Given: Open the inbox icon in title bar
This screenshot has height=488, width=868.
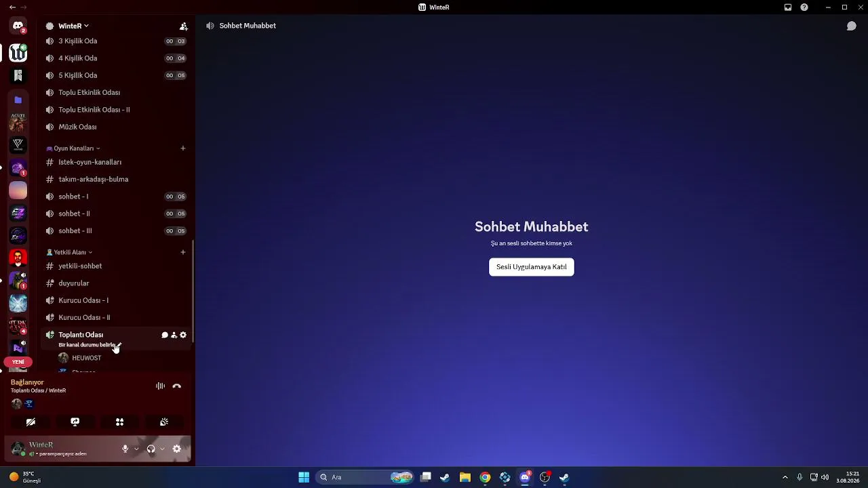Looking at the screenshot, I should (788, 7).
